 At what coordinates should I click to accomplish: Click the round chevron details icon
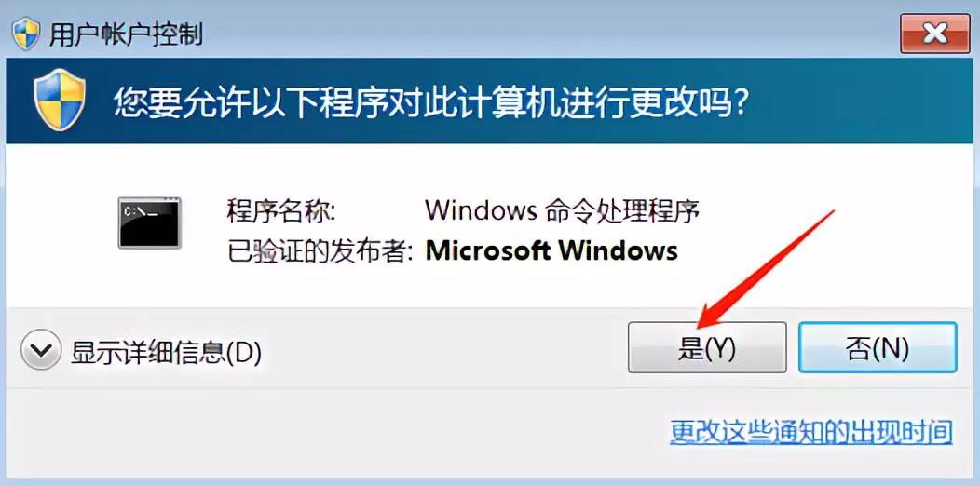coord(41,350)
